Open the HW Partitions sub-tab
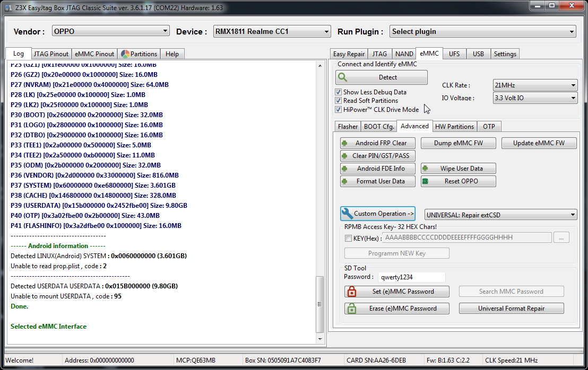 (x=454, y=127)
